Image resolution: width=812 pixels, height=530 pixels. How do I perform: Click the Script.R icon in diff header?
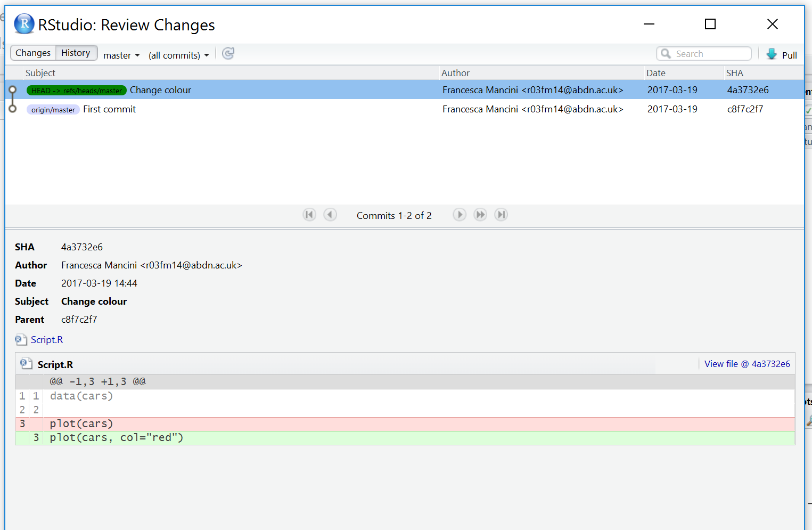[x=26, y=364]
